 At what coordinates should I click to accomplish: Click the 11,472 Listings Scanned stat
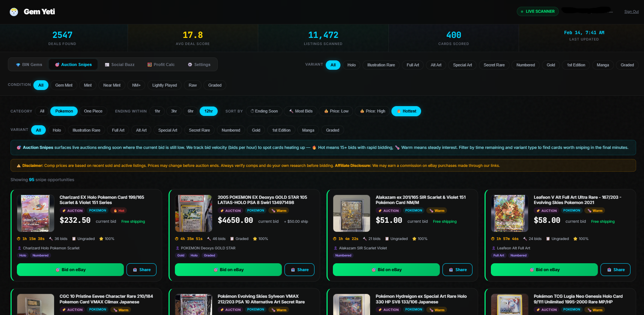pos(323,38)
